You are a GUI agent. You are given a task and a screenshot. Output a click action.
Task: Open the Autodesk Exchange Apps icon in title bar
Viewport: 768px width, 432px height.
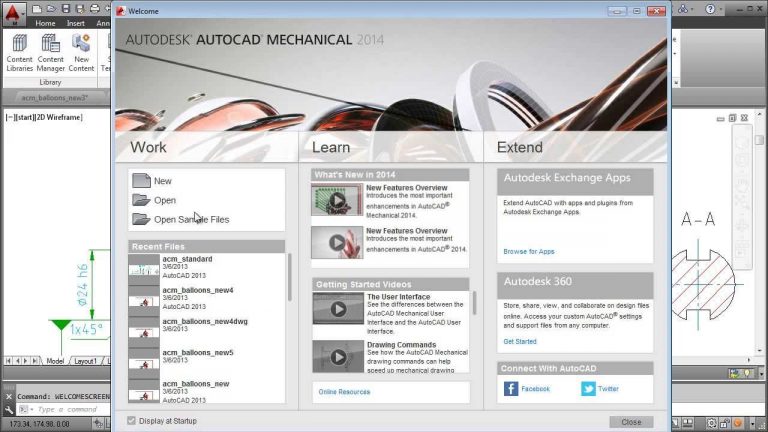coord(683,9)
